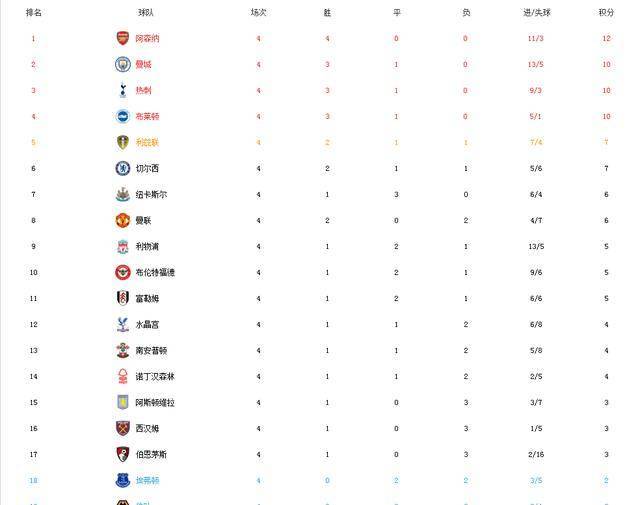Open the Brentford bee logo
The height and width of the screenshot is (505, 640).
click(123, 272)
